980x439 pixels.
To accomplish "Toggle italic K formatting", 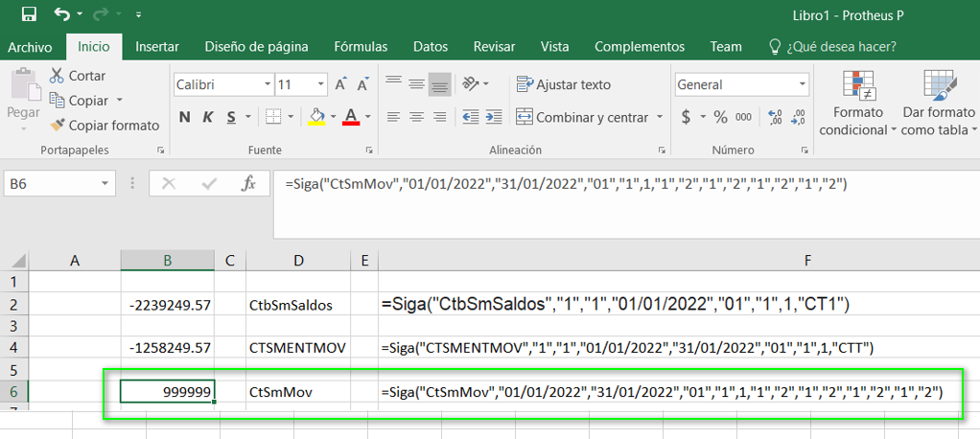I will tap(208, 117).
